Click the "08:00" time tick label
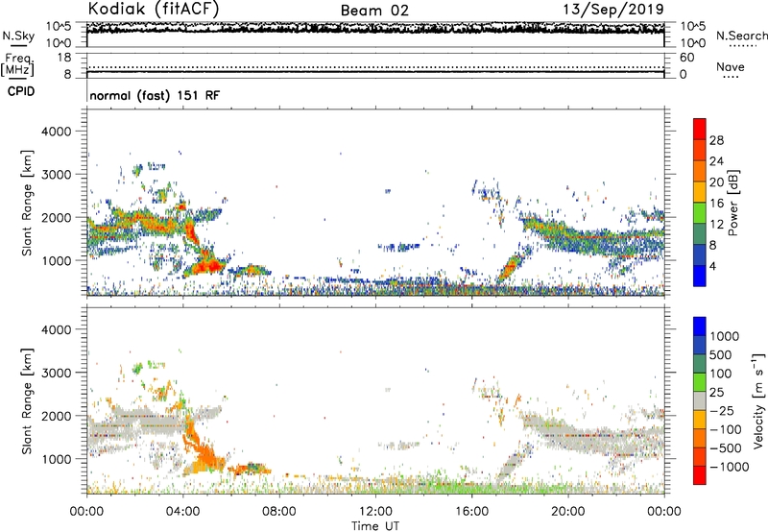 (x=278, y=512)
